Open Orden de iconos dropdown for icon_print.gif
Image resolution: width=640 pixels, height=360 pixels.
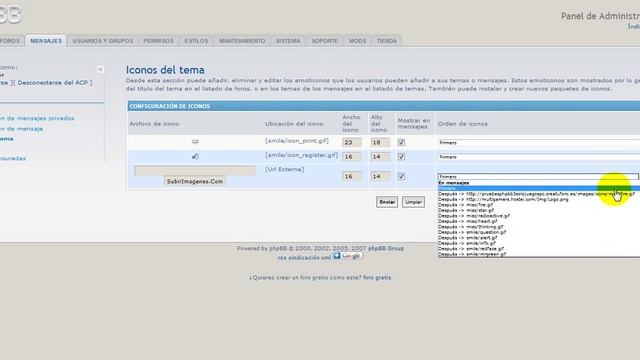[539, 142]
